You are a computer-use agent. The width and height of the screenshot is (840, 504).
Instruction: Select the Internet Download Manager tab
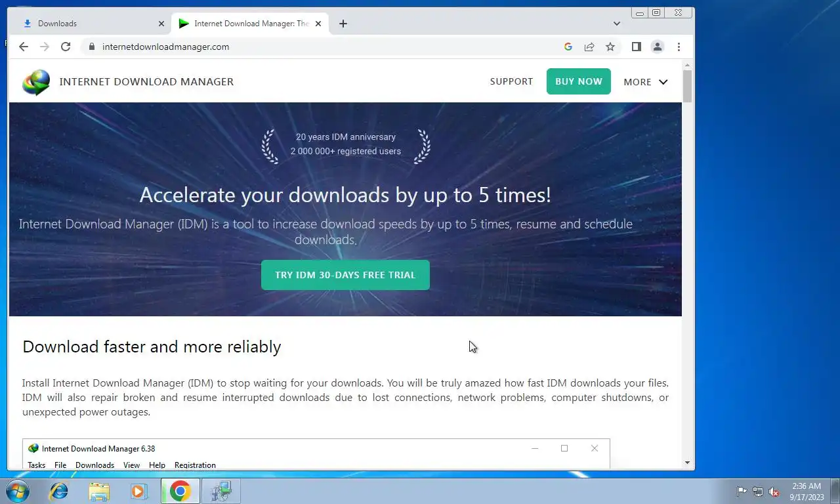coord(250,24)
